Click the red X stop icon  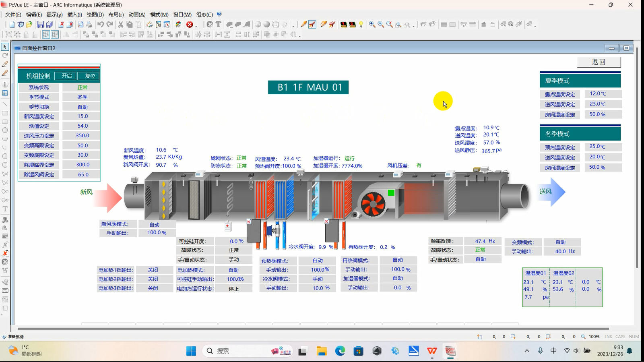click(190, 25)
